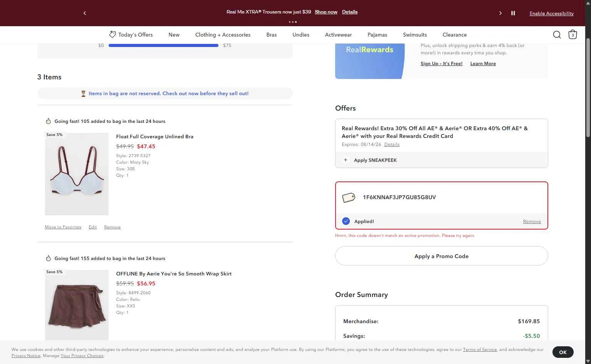Click the banner carousel pagination dots
591x364 pixels.
(x=293, y=22)
